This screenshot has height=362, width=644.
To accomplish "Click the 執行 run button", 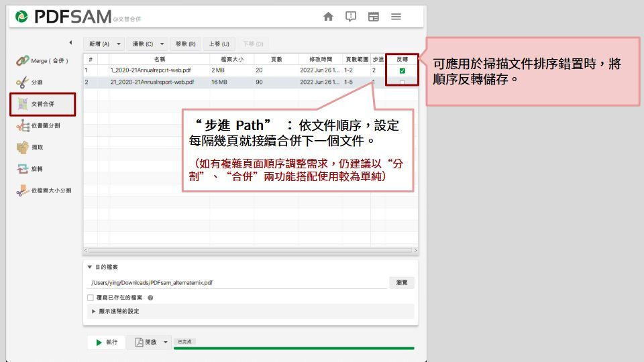I will (107, 343).
